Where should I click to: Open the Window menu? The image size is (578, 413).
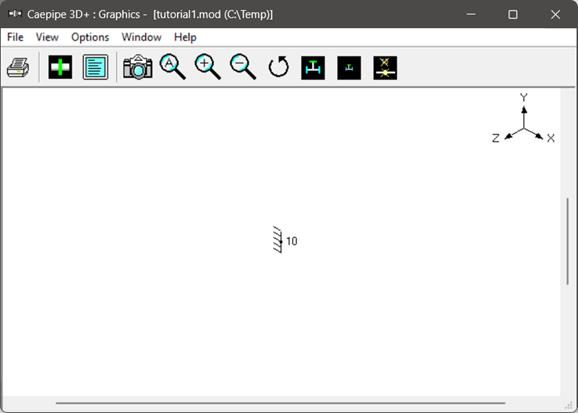[x=142, y=37]
